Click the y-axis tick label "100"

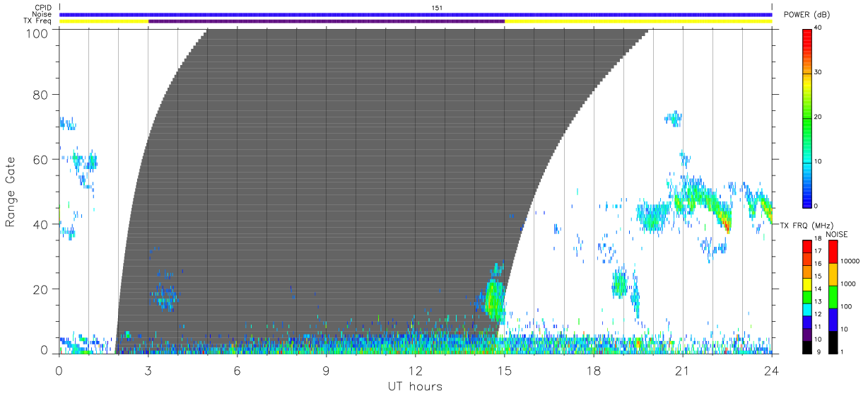click(x=37, y=33)
